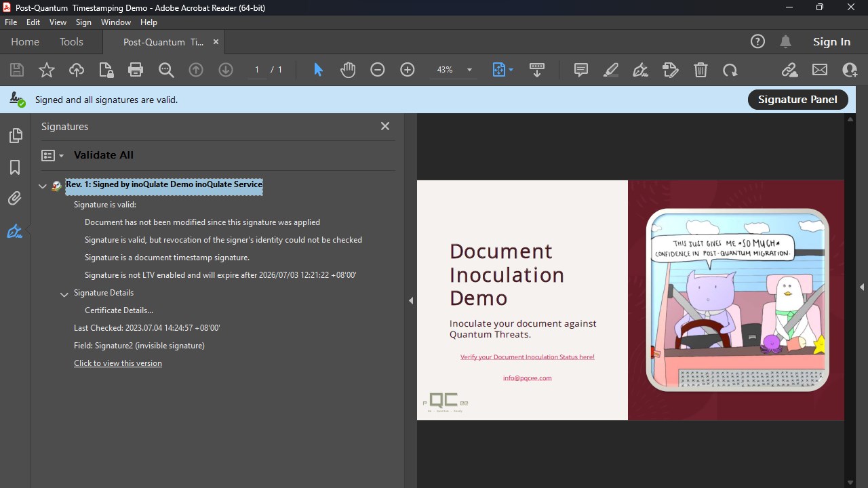Select the Hand pan tool
The width and height of the screenshot is (868, 488).
(x=348, y=70)
